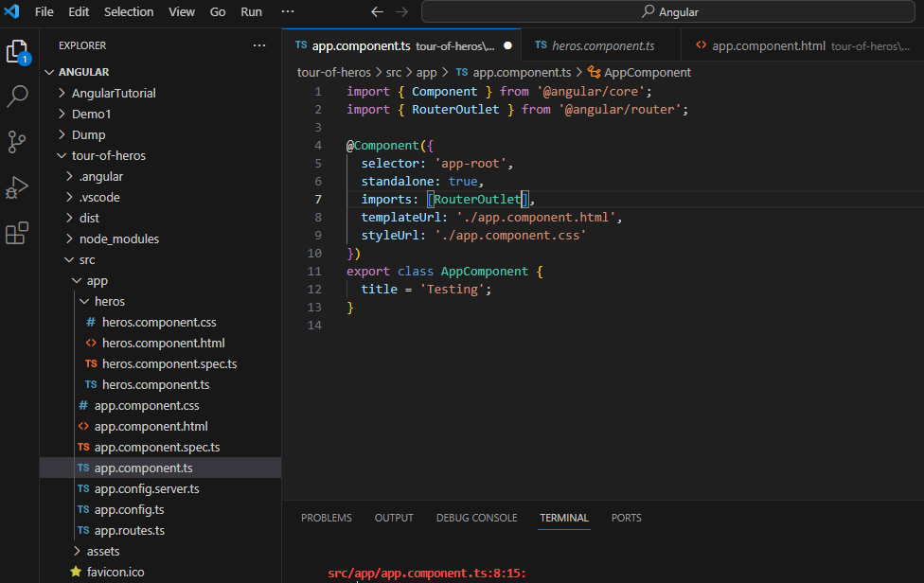Collapse the tour-of-heros folder
The width and height of the screenshot is (924, 583).
click(108, 155)
